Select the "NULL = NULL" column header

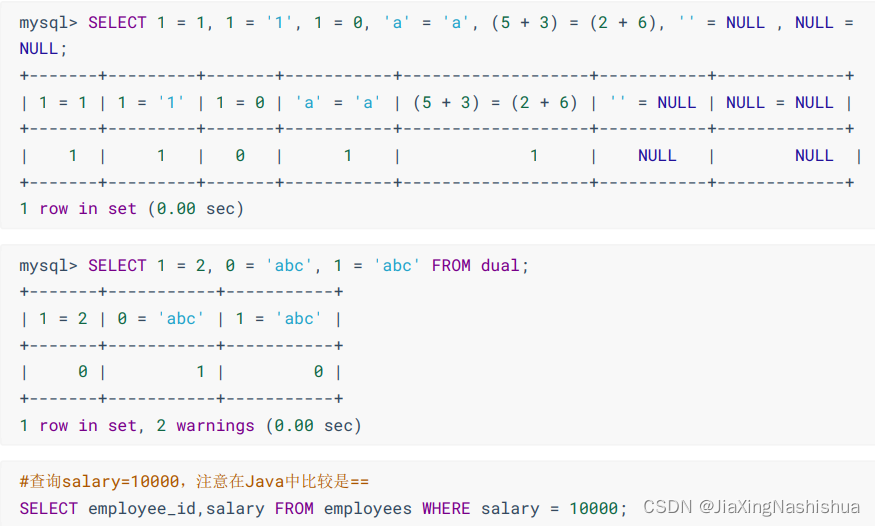point(780,103)
